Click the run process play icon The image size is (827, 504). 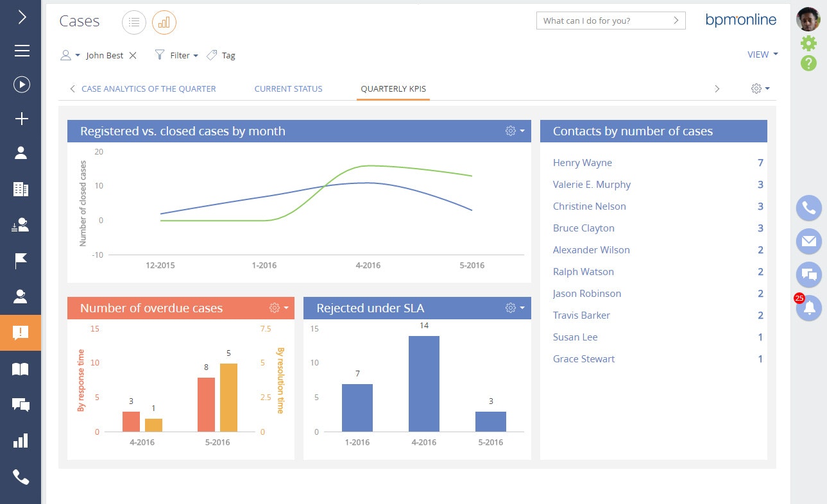tap(21, 84)
